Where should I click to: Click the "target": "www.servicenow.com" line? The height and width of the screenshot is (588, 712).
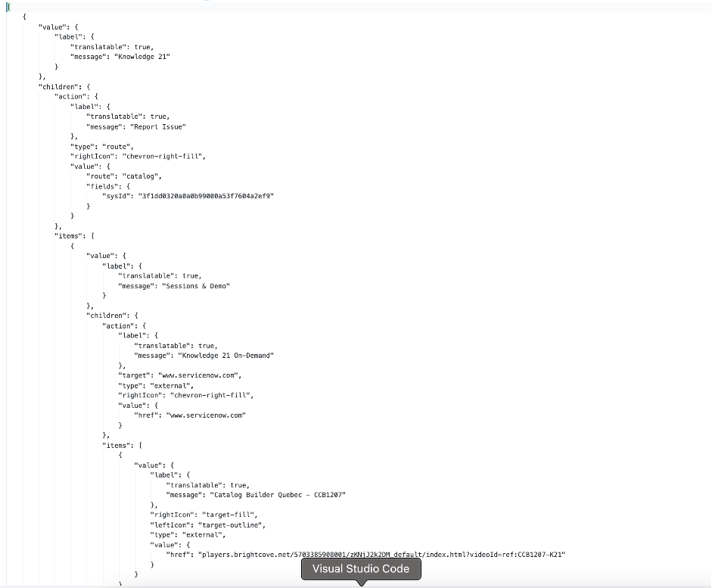click(180, 375)
